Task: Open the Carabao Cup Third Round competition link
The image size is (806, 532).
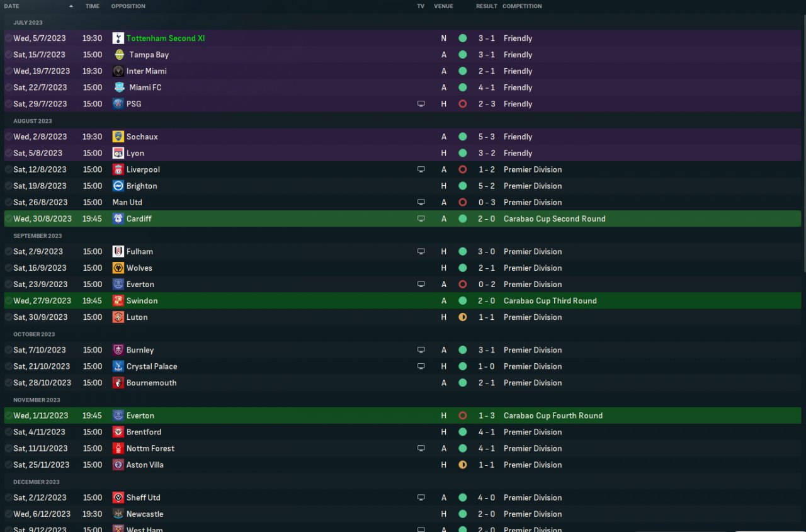Action: click(550, 301)
